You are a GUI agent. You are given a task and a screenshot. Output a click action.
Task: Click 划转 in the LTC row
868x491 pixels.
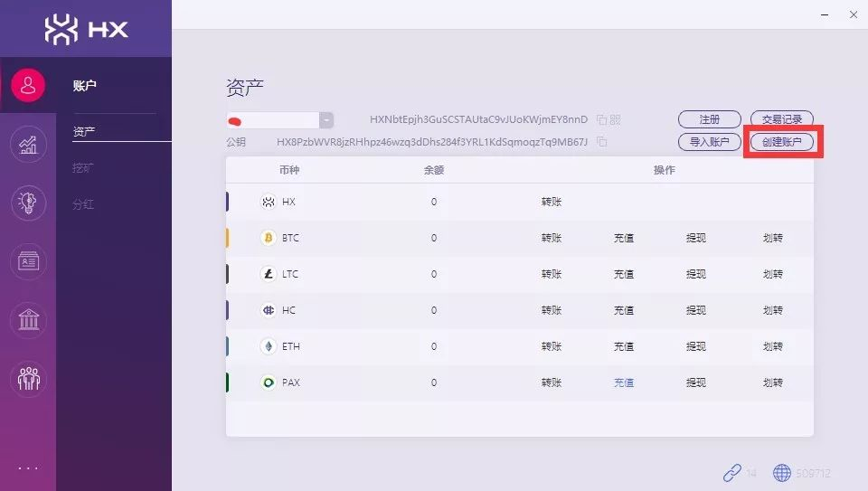click(773, 274)
